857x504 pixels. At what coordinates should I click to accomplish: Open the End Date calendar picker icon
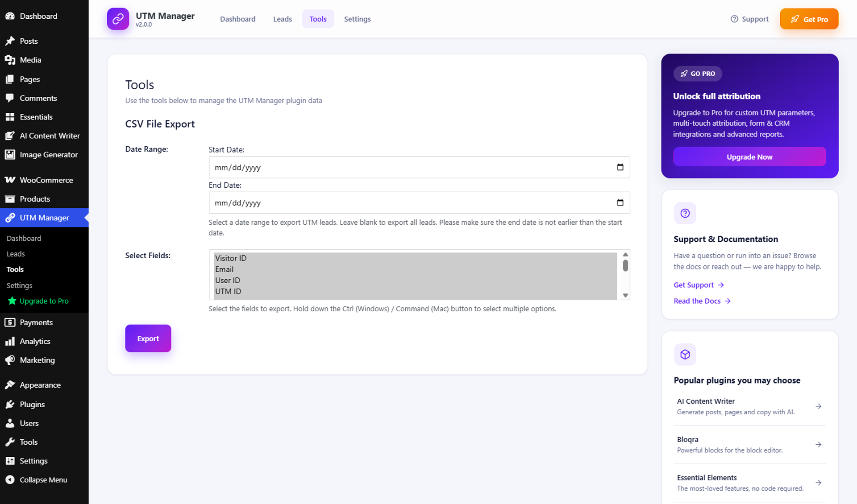coord(620,203)
